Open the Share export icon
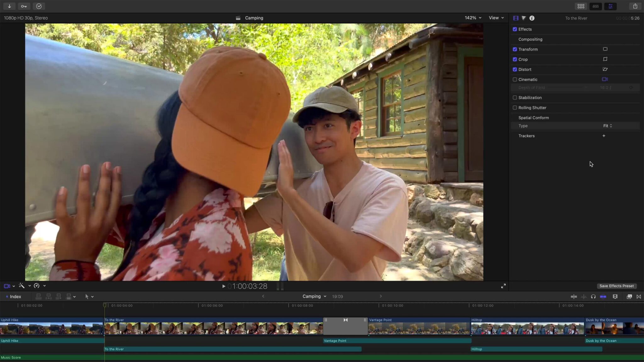Screen dimensions: 644x362 pyautogui.click(x=635, y=6)
